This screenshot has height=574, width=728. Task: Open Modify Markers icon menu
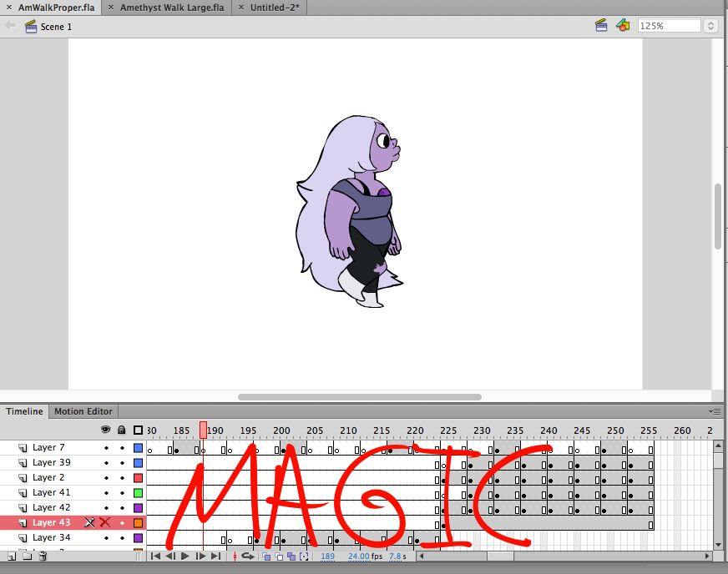point(304,556)
